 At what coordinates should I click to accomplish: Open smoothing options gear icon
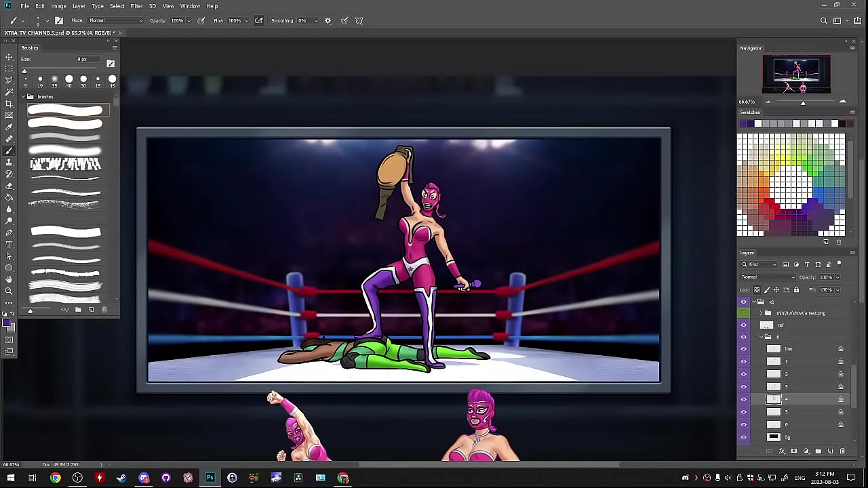click(328, 20)
